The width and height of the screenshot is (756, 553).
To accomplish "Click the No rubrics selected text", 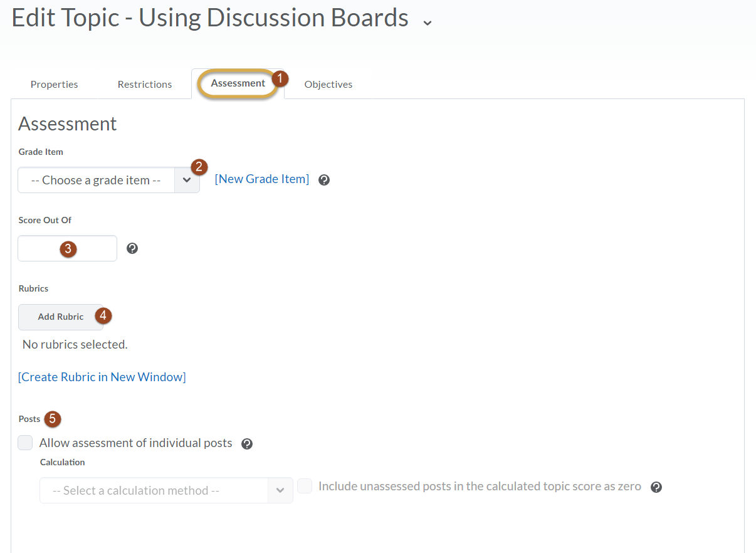I will click(75, 344).
